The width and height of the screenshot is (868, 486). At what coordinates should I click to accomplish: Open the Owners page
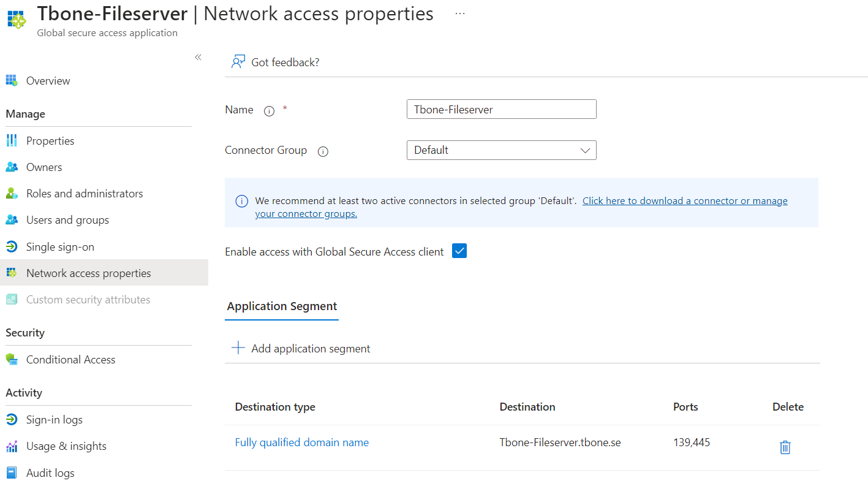tap(44, 167)
